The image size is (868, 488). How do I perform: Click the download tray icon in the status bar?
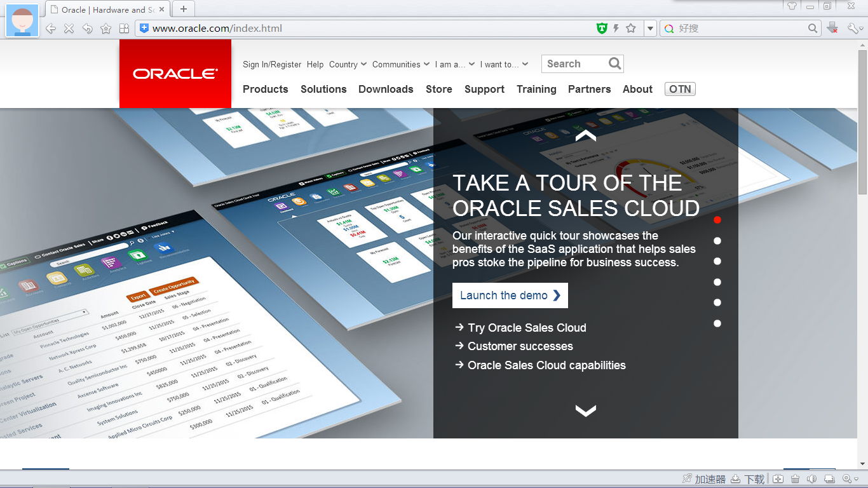point(736,479)
